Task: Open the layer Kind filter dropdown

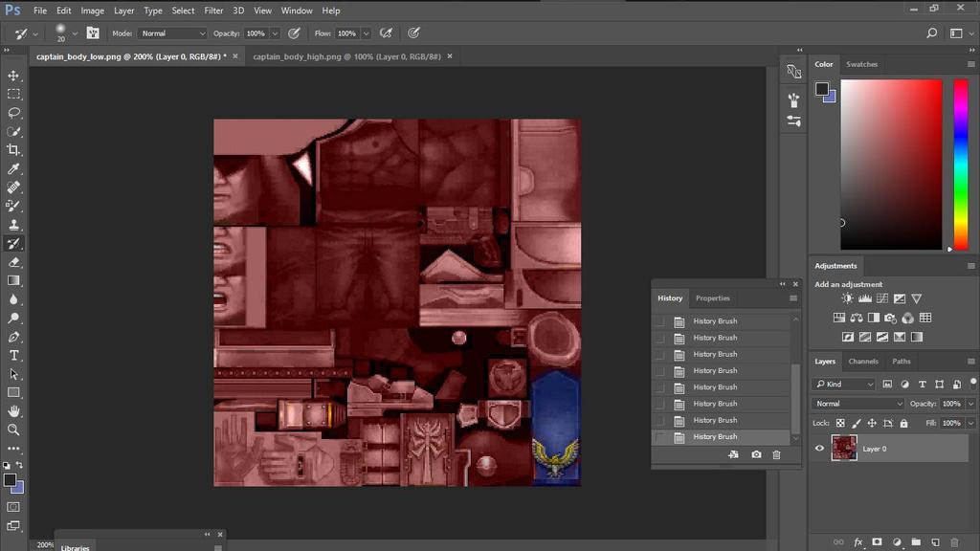Action: (844, 385)
